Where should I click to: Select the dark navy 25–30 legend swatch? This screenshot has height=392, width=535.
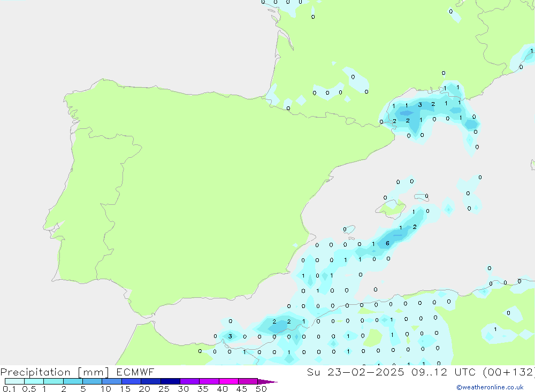(170, 381)
